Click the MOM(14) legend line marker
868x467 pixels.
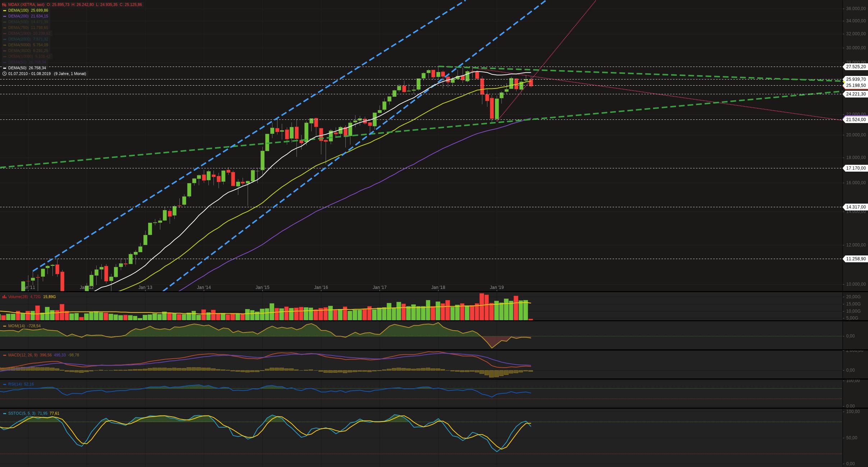(x=4, y=326)
